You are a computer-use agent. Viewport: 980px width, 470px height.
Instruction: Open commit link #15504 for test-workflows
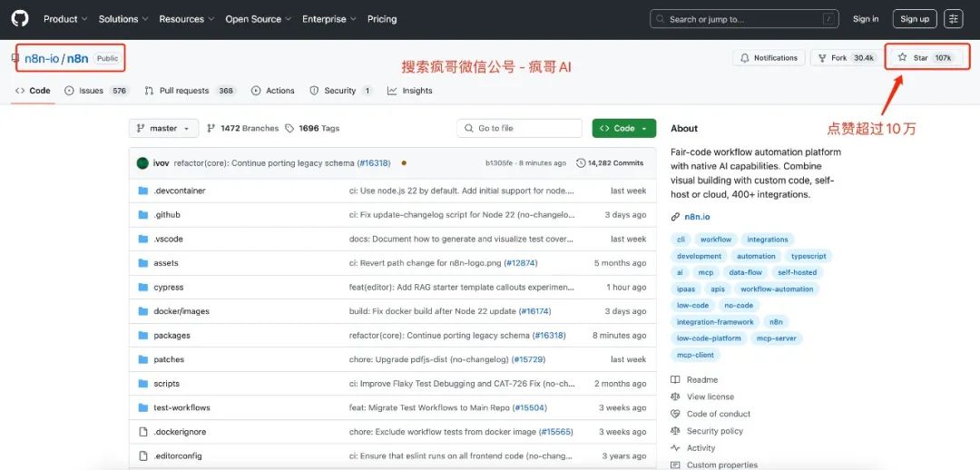coord(529,407)
